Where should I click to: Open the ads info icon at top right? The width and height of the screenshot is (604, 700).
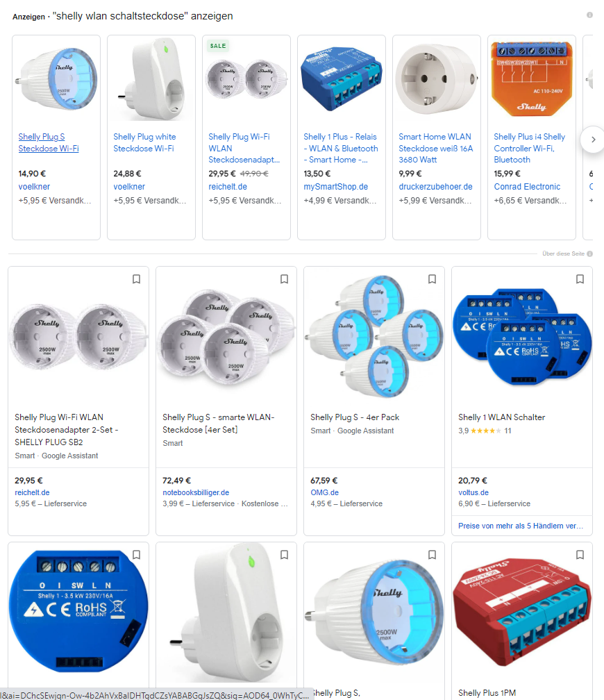click(589, 15)
